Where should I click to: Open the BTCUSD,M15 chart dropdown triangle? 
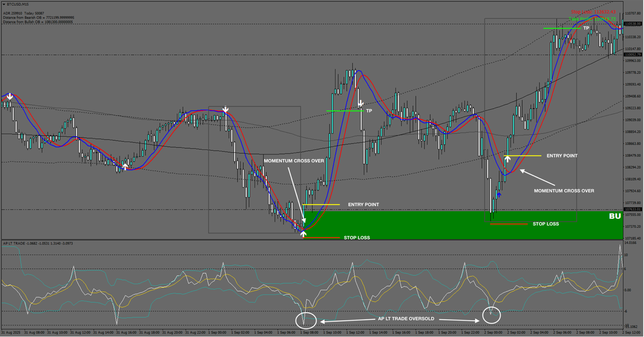pos(4,4)
